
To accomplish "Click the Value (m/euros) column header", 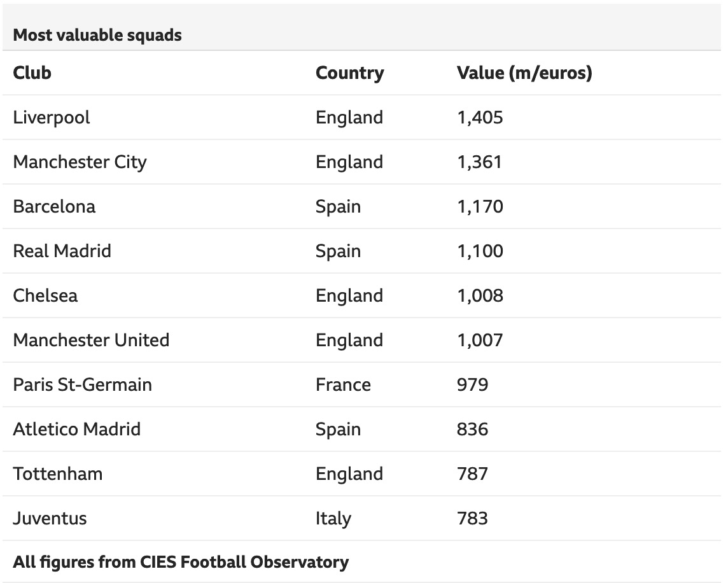I will pyautogui.click(x=524, y=73).
